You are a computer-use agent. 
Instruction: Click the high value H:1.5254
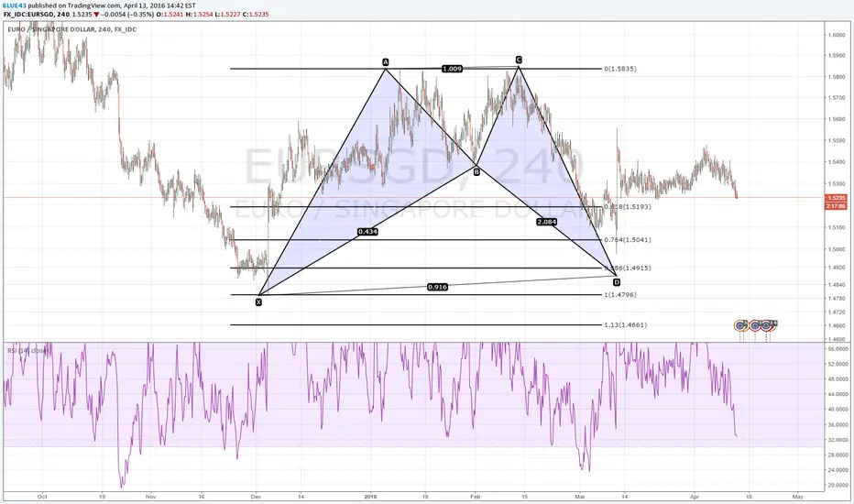(198, 14)
